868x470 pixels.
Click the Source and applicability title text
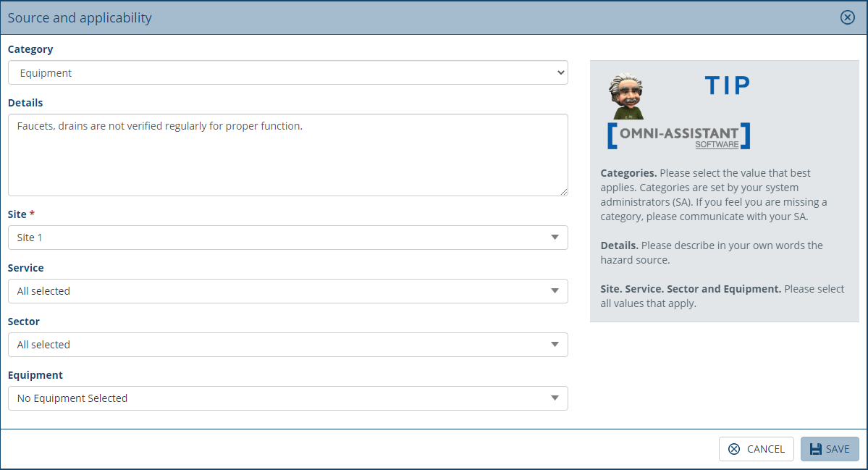pos(80,17)
